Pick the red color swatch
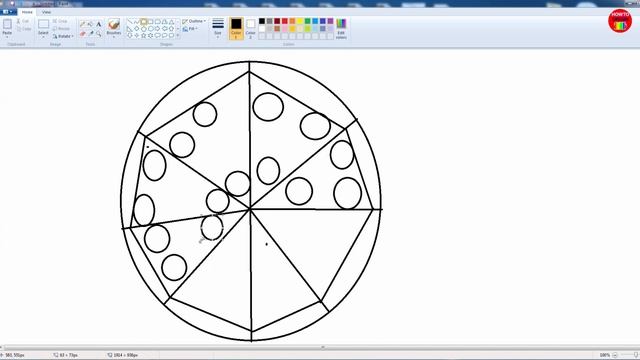640x360 pixels. [285, 21]
